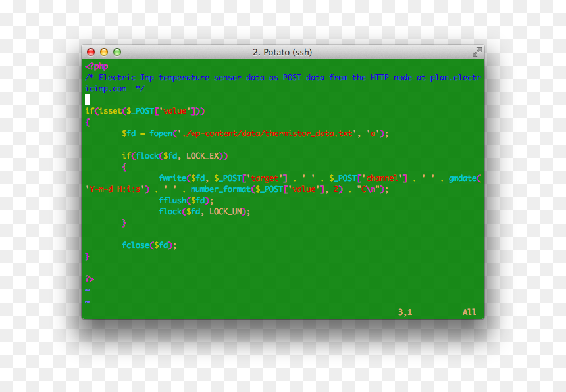The height and width of the screenshot is (392, 566).
Task: Click the 'fflush($fd);' line
Action: 186,201
